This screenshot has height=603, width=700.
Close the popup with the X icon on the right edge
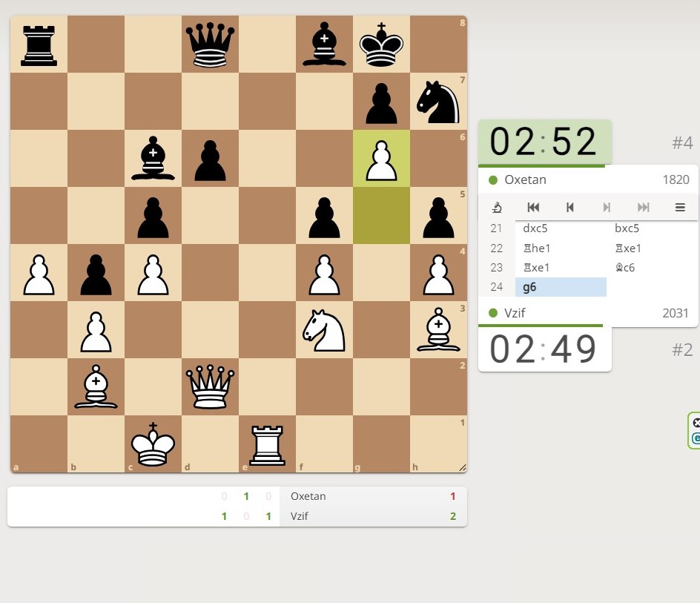pyautogui.click(x=696, y=423)
